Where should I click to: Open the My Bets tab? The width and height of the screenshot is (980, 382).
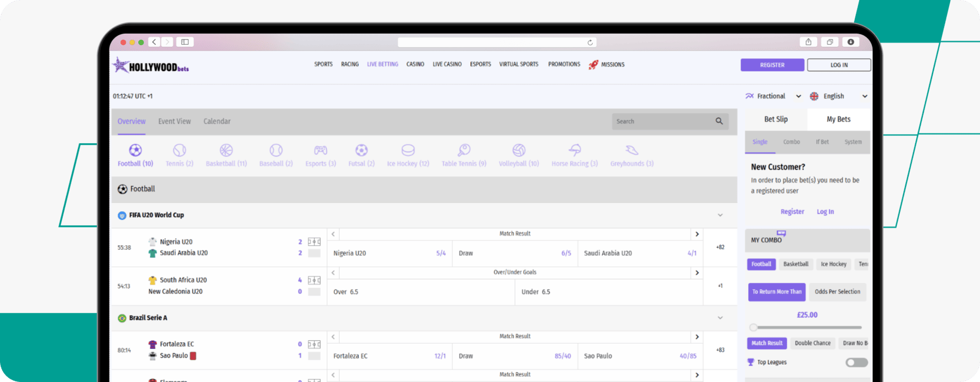838,119
